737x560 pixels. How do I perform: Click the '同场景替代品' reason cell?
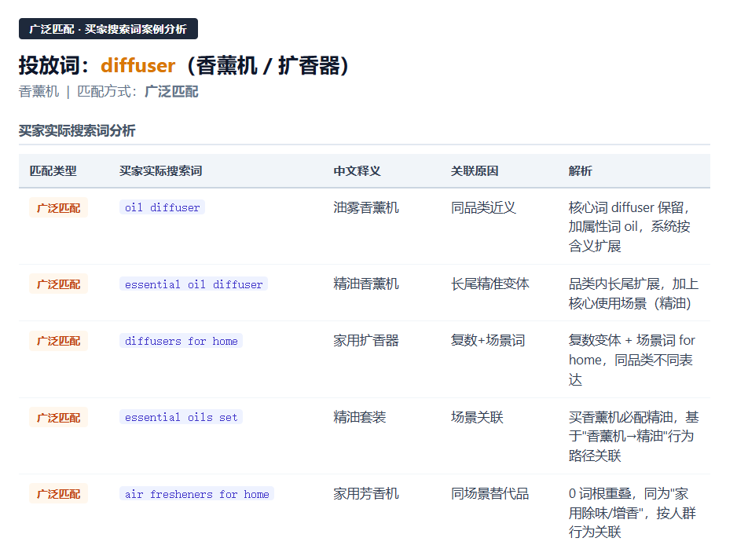[x=490, y=494]
